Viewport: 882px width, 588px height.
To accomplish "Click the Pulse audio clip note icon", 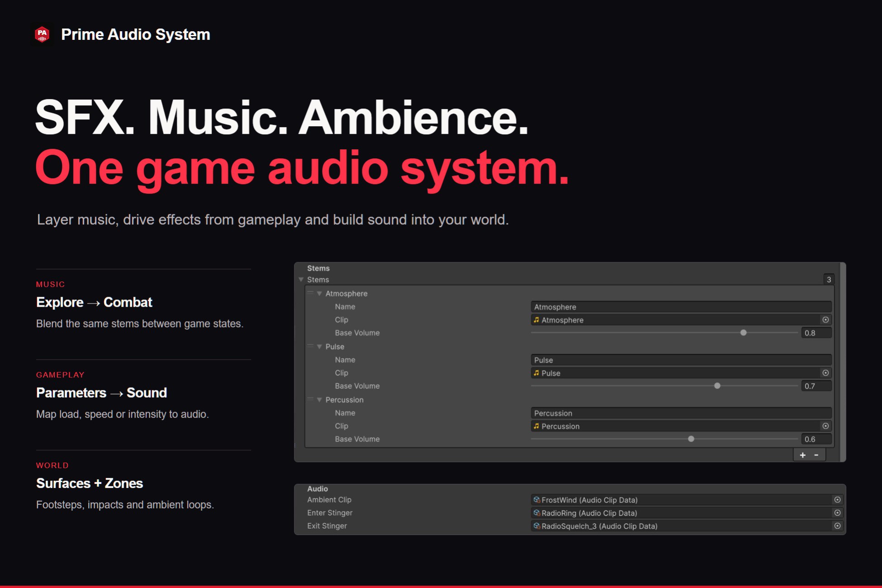I will (536, 373).
